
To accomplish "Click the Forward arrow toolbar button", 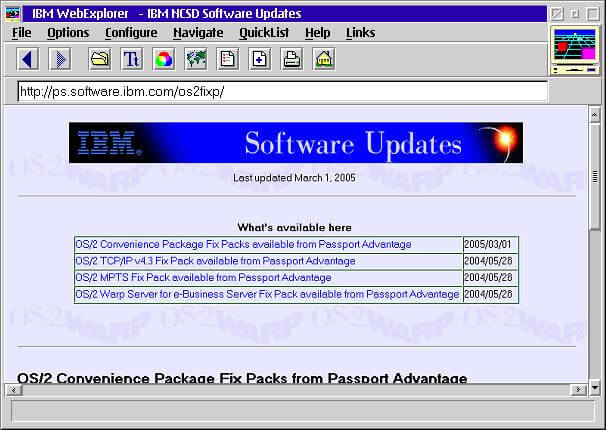I will [x=60, y=59].
